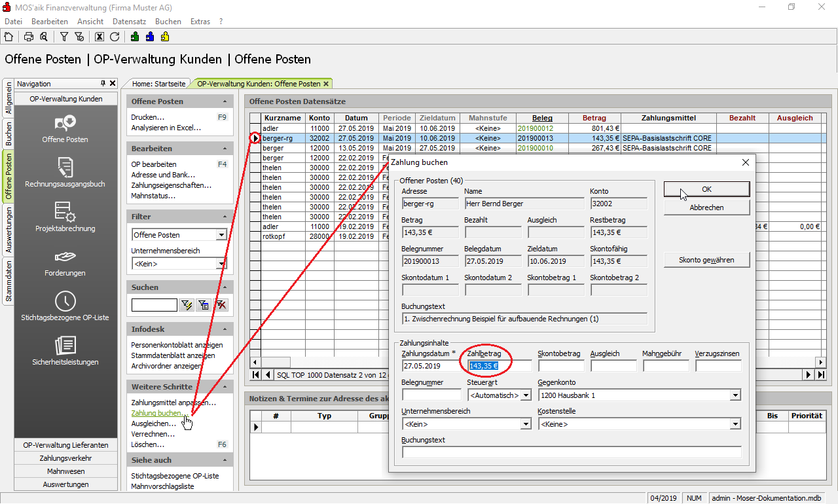The image size is (838, 504).
Task: Open the Buchen menu
Action: [168, 22]
